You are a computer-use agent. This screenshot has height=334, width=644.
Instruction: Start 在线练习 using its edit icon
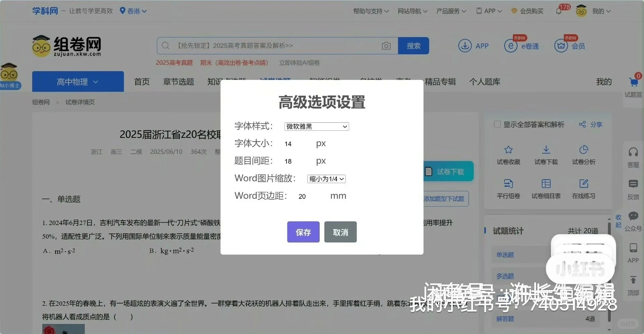pos(584,184)
